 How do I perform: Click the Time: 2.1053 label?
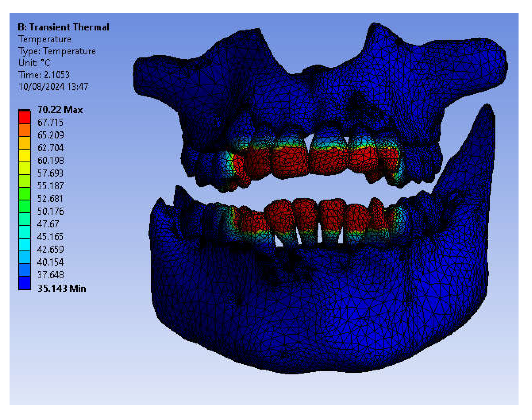click(44, 75)
